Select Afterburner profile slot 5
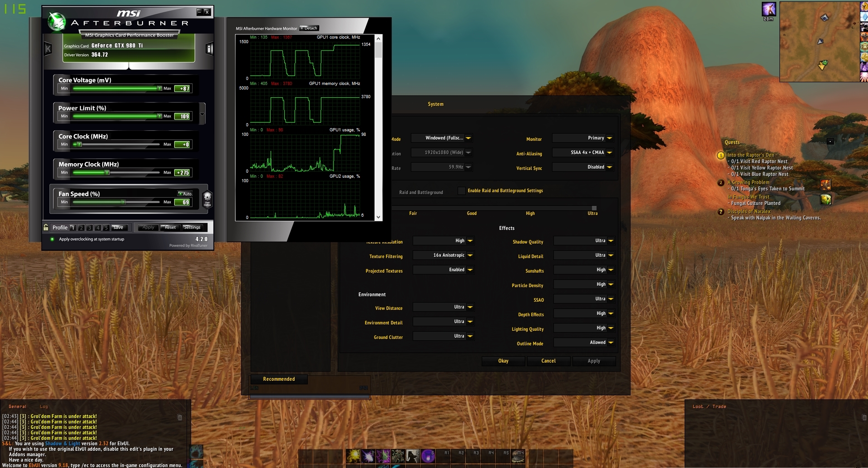Screen dimensions: 868x468 [x=106, y=228]
